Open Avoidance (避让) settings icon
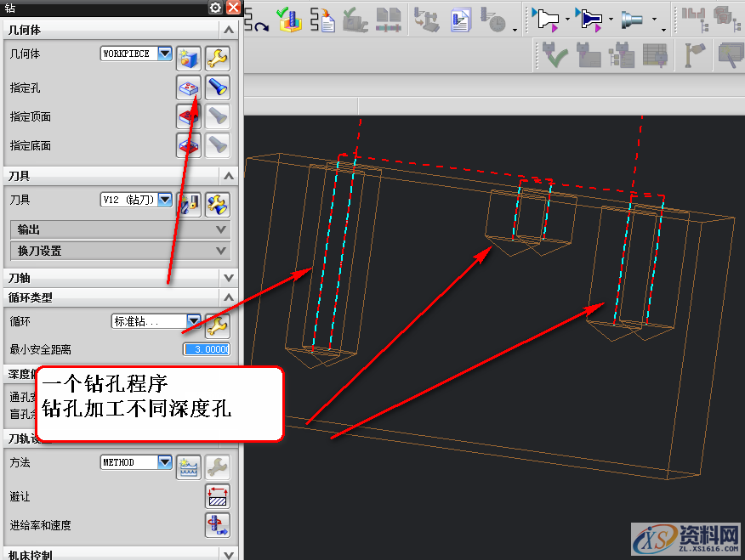 218,496
